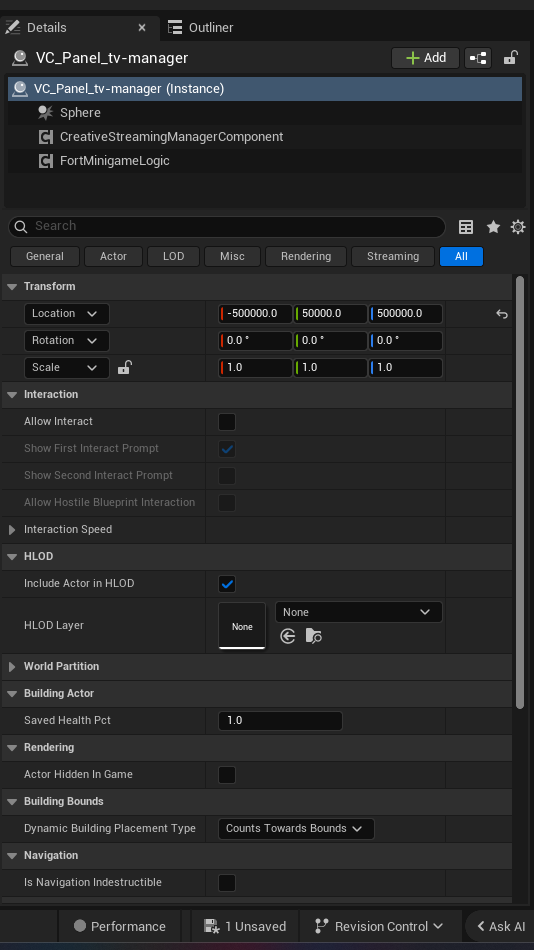Open Details view settings gear
The image size is (534, 950).
(518, 227)
